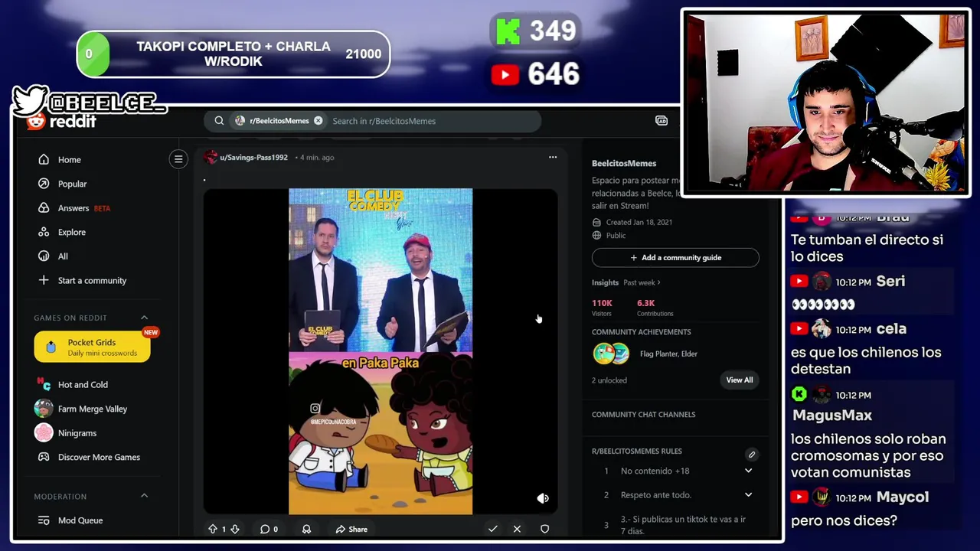The height and width of the screenshot is (551, 980).
Task: Click Add a community guide
Action: pyautogui.click(x=675, y=257)
